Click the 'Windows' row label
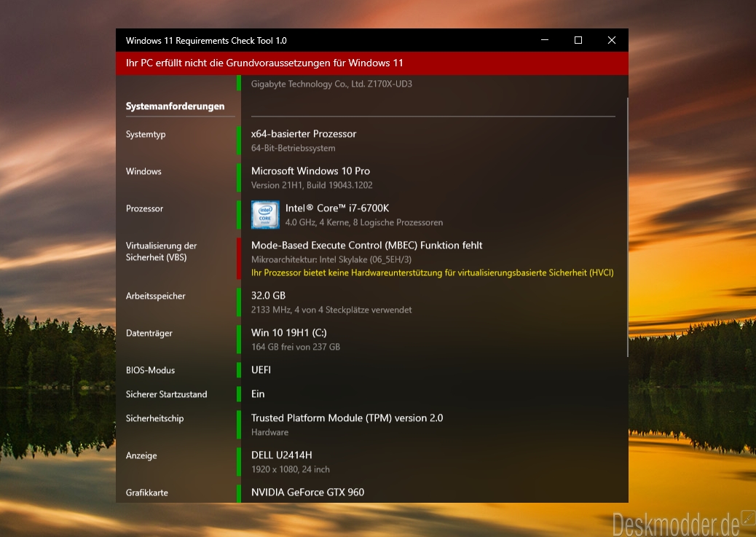The image size is (756, 537). pos(143,171)
